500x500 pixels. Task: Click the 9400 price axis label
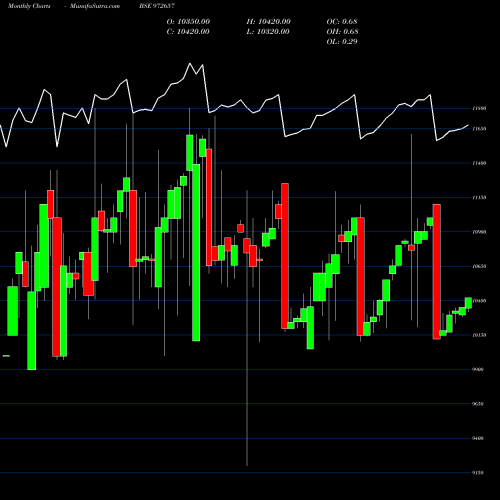478,438
